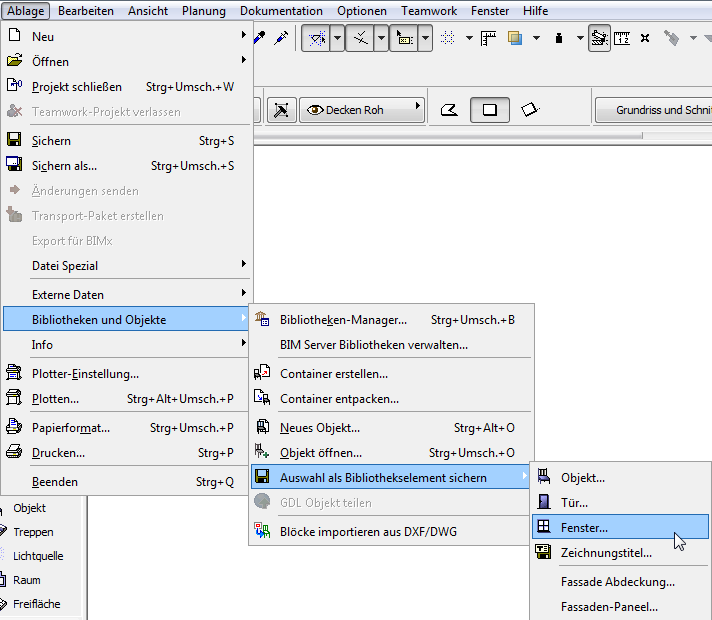Screen dimensions: 712x620
Task: Click the yellow trace reference icon
Action: (514, 38)
